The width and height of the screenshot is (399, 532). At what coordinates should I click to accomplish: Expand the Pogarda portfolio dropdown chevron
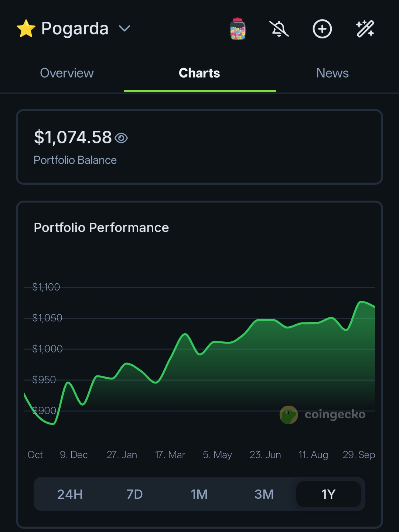(125, 29)
